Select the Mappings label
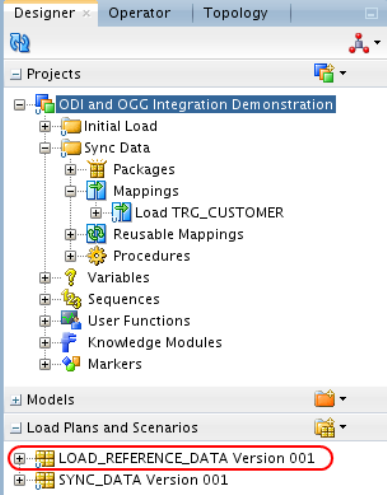 tap(146, 191)
